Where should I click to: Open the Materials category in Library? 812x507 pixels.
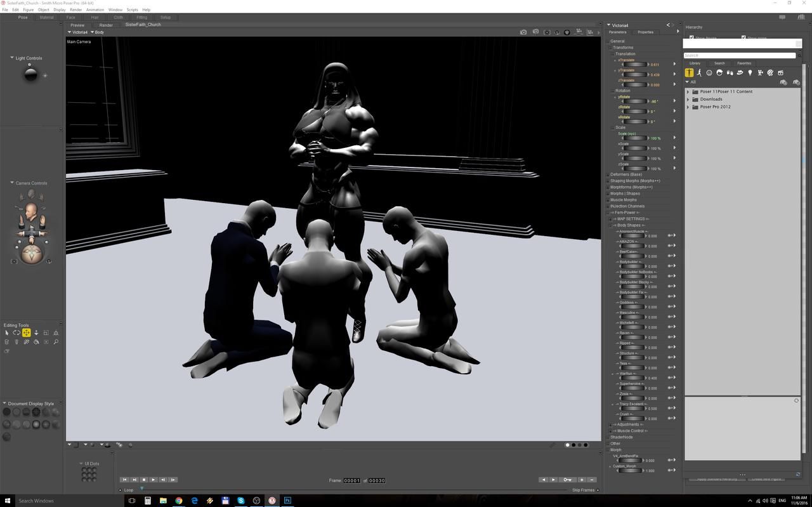pyautogui.click(x=770, y=73)
